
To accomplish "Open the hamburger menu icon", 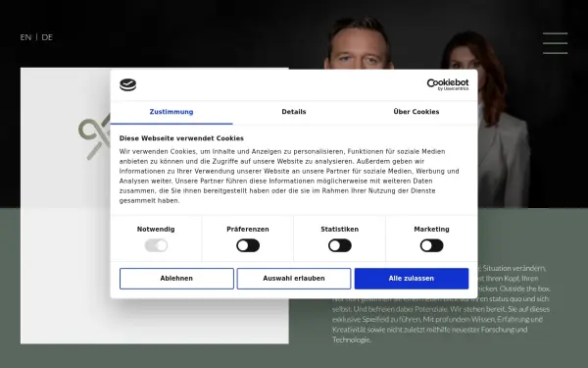I will (555, 43).
